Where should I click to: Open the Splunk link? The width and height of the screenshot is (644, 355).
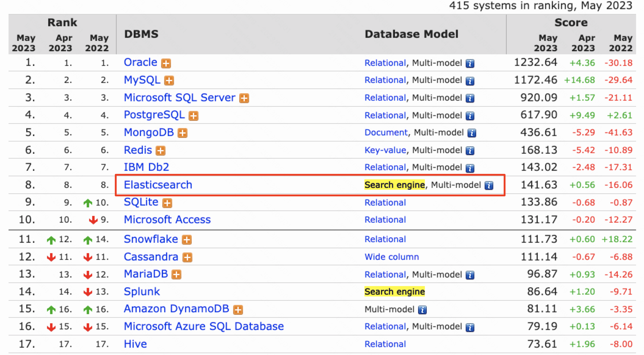[x=142, y=292]
